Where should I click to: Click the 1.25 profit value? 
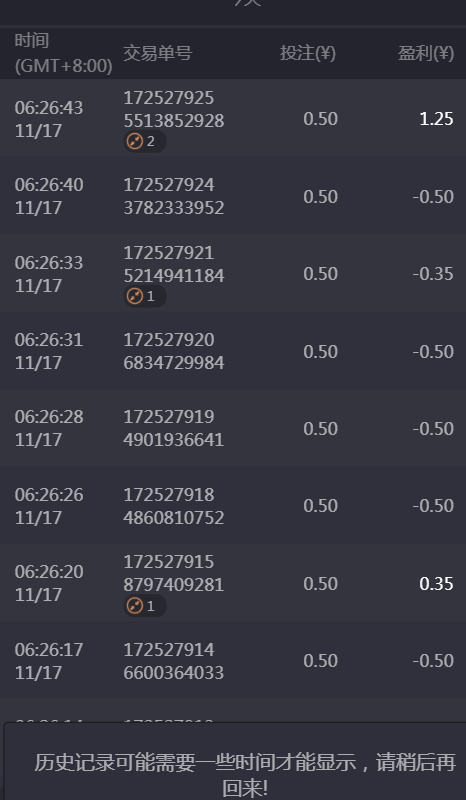[x=436, y=118]
